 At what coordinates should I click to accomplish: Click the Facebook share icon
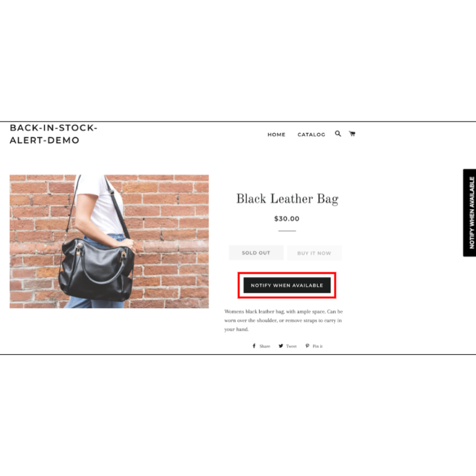click(254, 346)
